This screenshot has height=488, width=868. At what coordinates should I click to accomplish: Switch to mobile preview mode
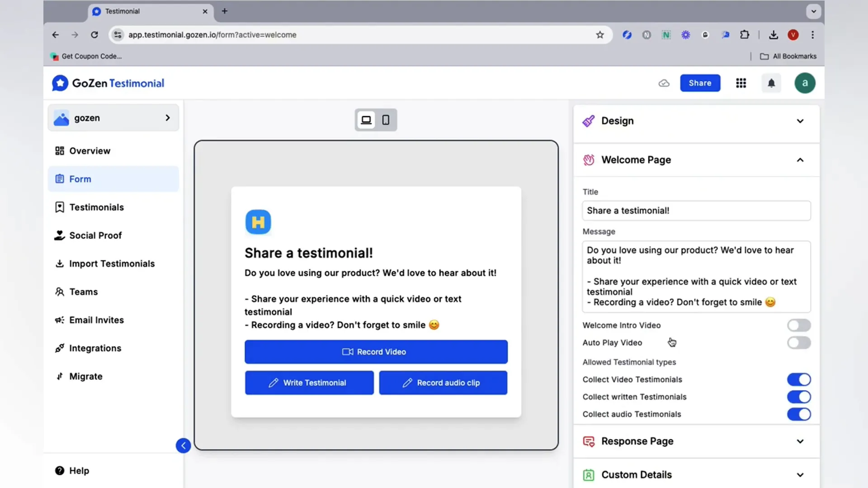(x=386, y=120)
